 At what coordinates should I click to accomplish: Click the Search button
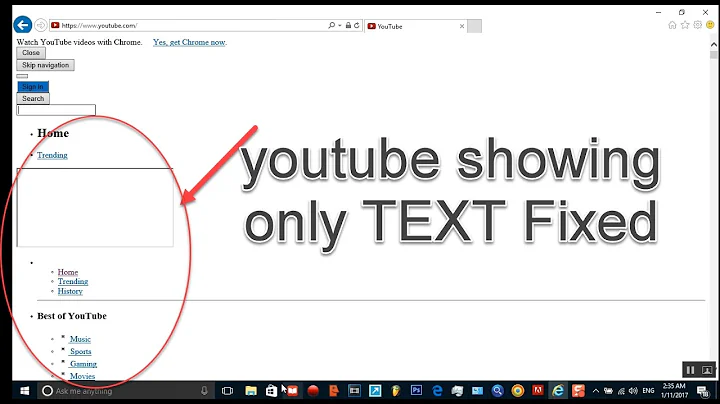point(33,99)
